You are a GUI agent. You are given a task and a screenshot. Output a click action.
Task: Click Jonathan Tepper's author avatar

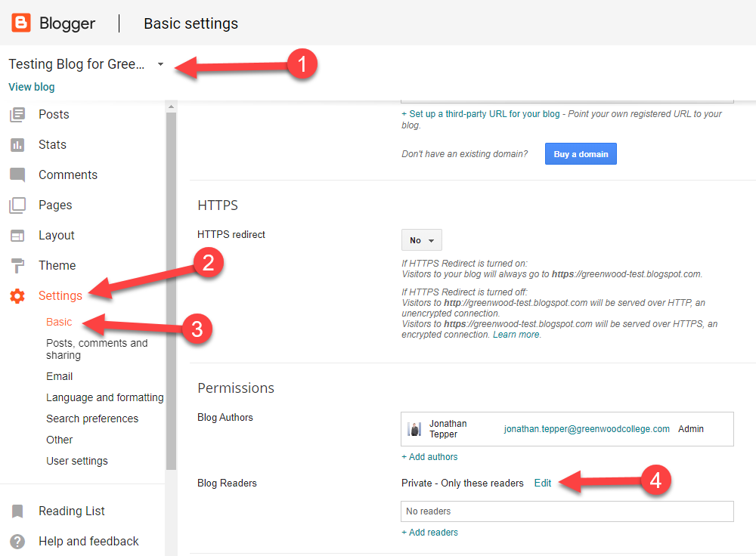pyautogui.click(x=414, y=429)
